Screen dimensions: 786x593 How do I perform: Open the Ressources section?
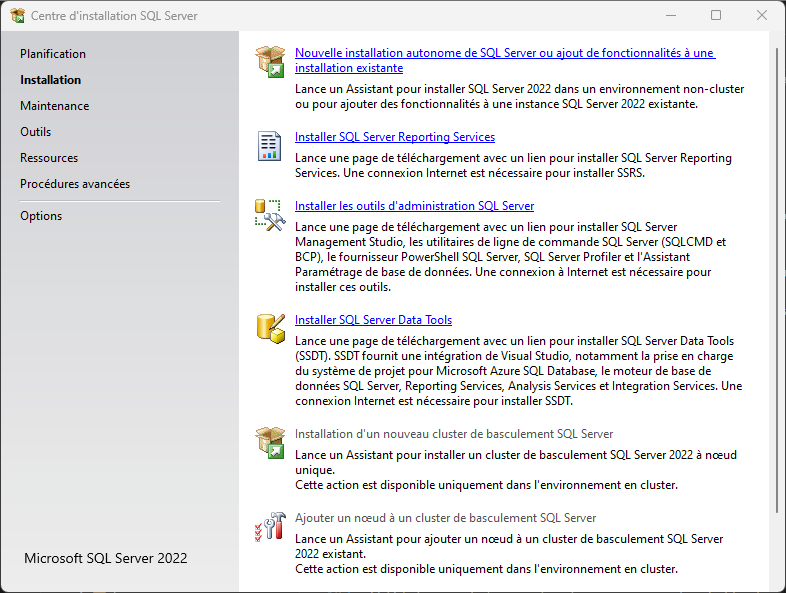(49, 158)
